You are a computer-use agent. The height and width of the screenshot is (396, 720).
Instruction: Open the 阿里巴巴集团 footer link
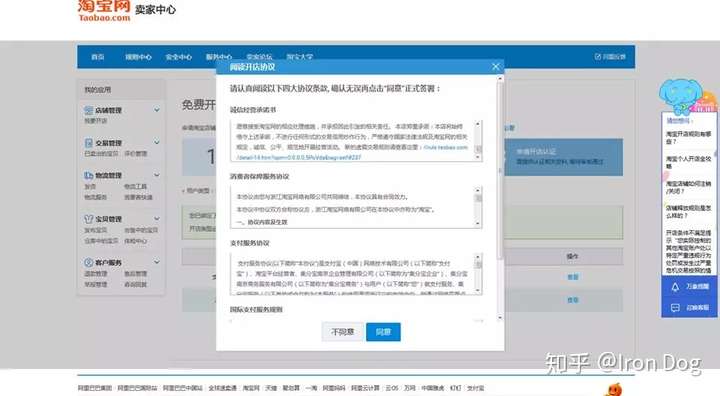click(x=95, y=388)
